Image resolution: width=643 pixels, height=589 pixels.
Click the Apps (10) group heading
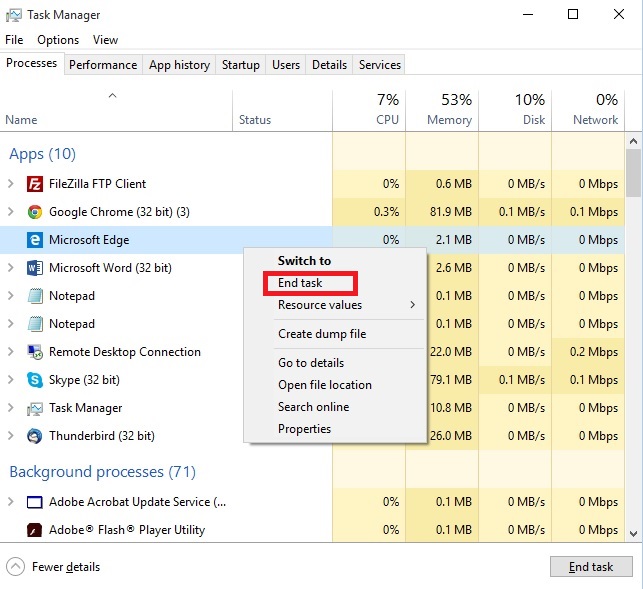(43, 154)
